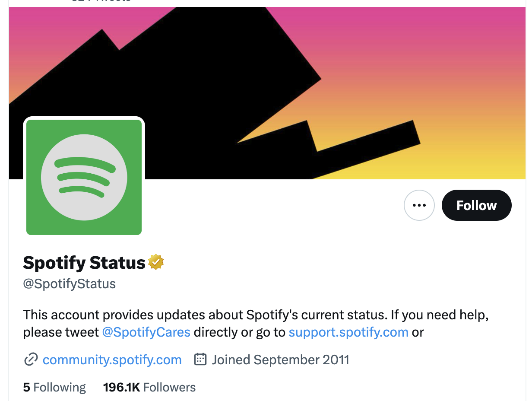Open the three-dot more options menu
The width and height of the screenshot is (532, 401).
(419, 205)
